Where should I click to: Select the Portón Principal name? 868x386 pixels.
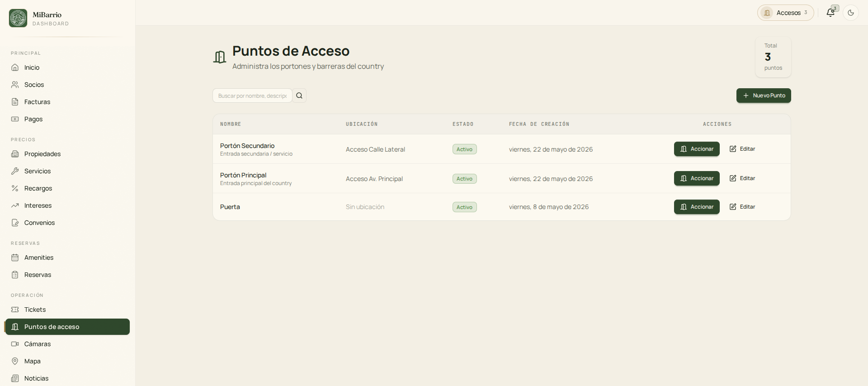click(243, 175)
